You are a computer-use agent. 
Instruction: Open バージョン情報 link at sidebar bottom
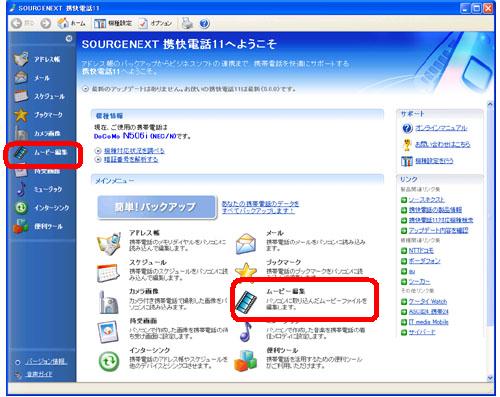pyautogui.click(x=46, y=362)
